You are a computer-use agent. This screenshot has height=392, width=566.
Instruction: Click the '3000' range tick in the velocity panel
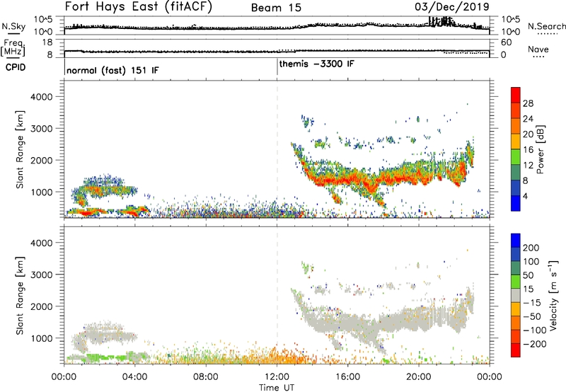(x=42, y=275)
